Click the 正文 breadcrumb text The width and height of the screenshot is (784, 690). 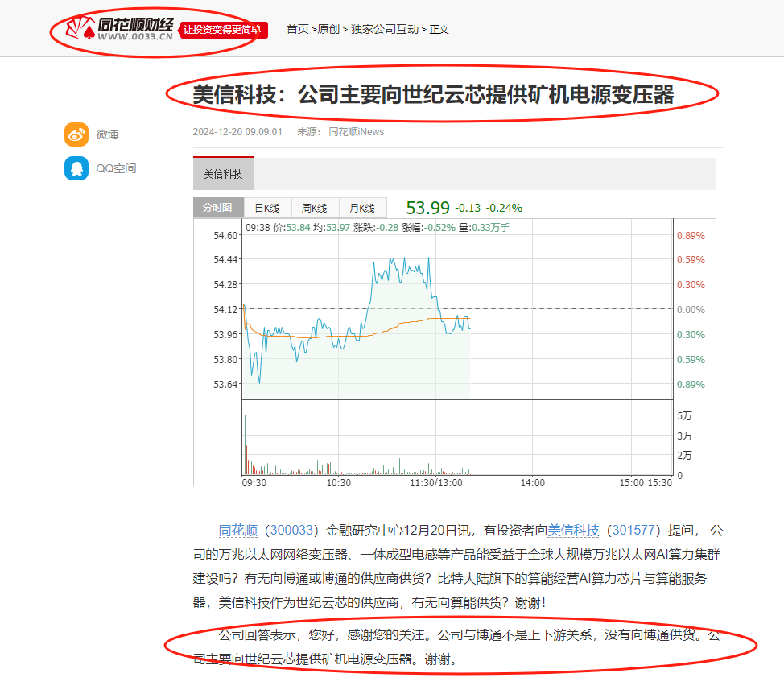439,30
